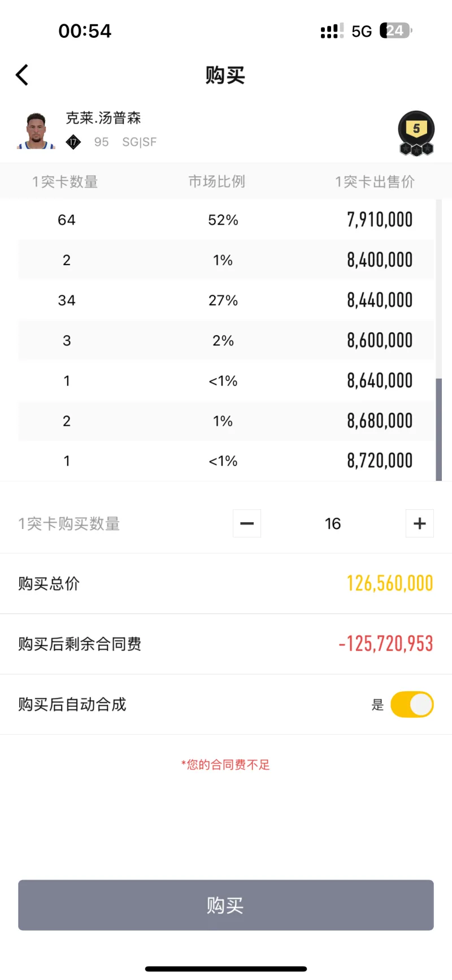452x980 pixels.
Task: Select the 7,910,000 price row
Action: tap(226, 220)
